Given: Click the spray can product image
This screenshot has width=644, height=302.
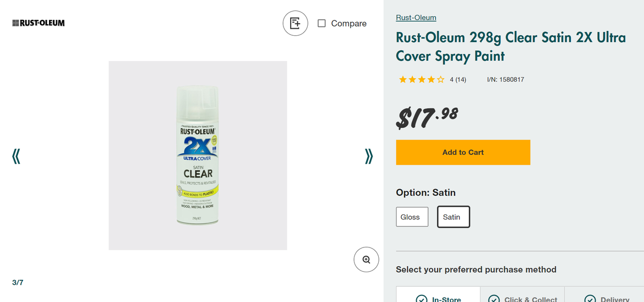Looking at the screenshot, I should pyautogui.click(x=198, y=155).
